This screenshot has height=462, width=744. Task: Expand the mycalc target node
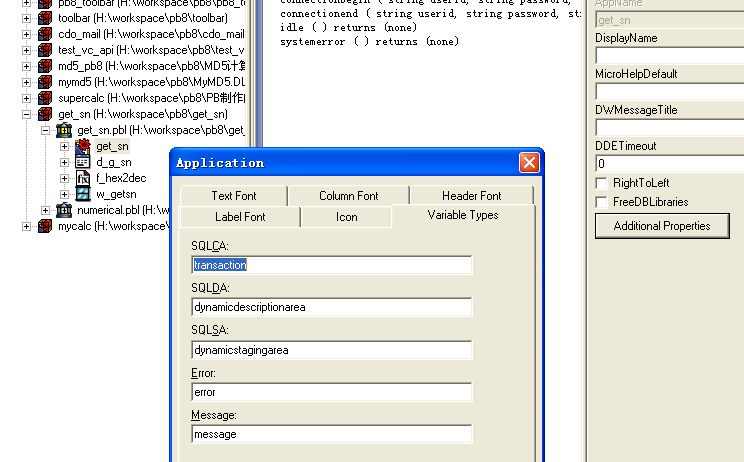coord(27,227)
